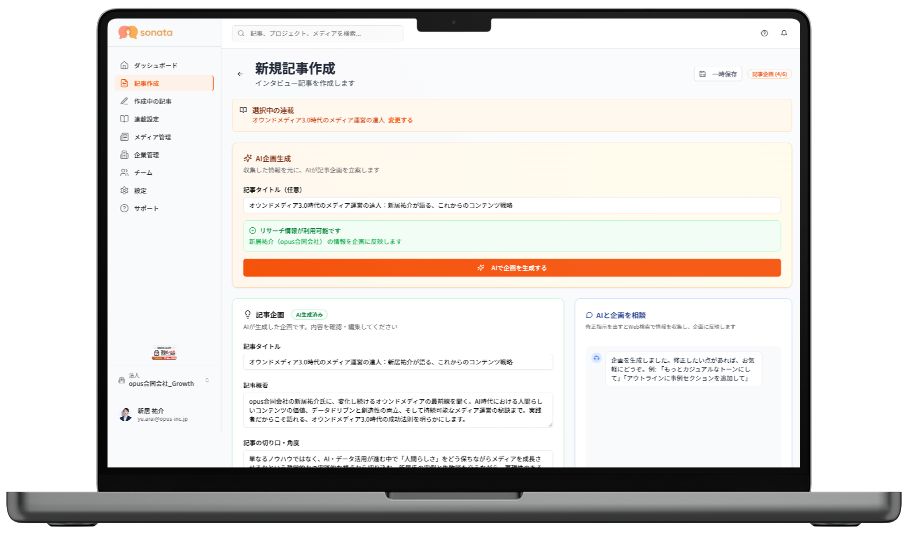Go to 企業管理 in sidebar
Viewport: 908px width, 533px height.
point(146,155)
